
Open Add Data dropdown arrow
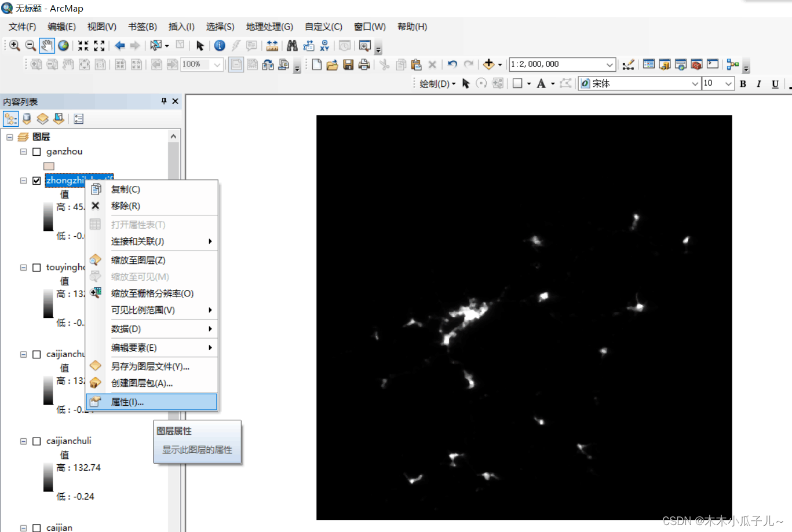click(500, 65)
